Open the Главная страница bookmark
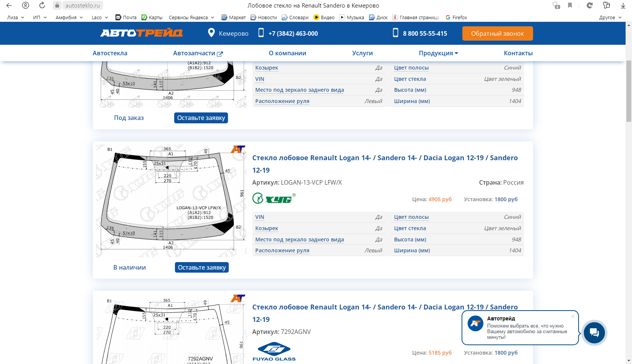The width and height of the screenshot is (632, 364). point(416,17)
